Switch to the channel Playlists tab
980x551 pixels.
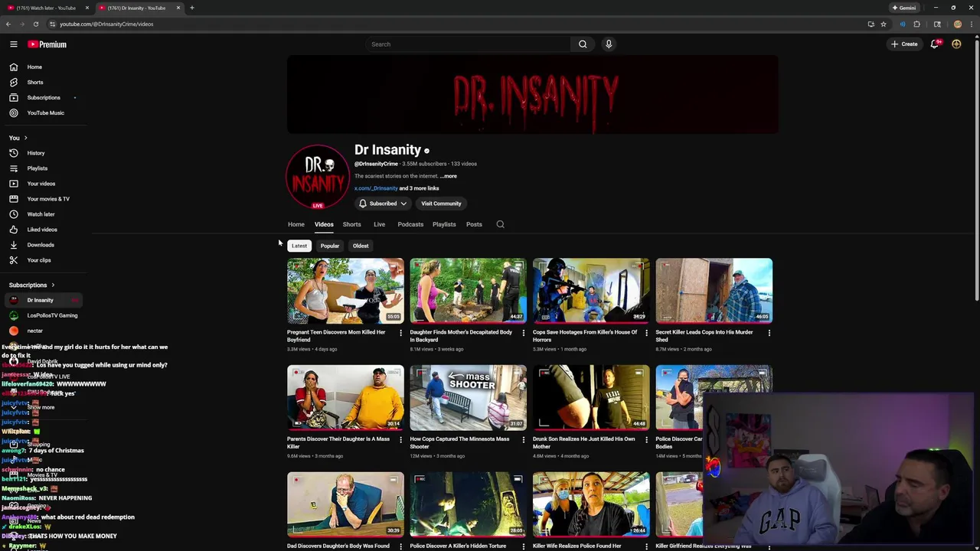[444, 224]
